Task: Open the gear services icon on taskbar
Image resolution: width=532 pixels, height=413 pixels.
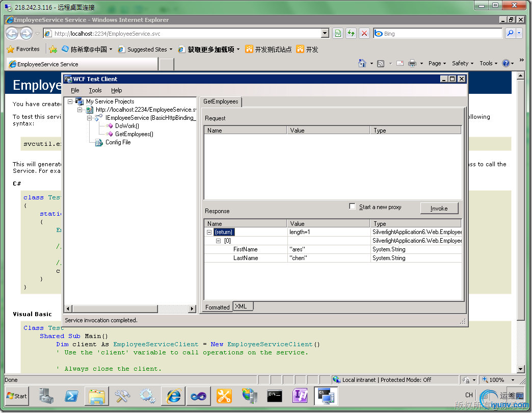Action: tap(148, 396)
